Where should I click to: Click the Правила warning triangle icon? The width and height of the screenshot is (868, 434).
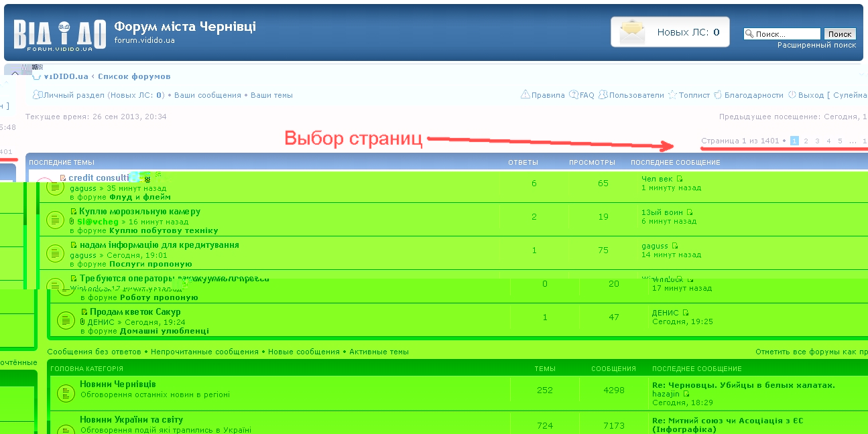[525, 95]
